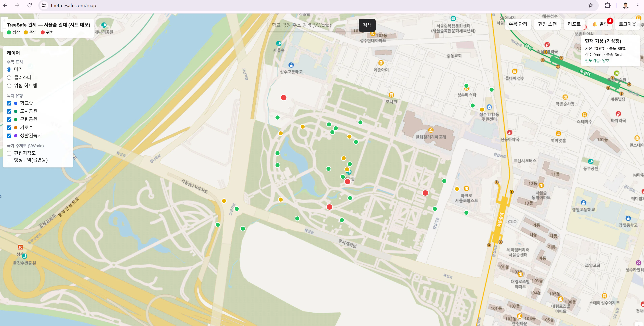
Task: Click the 로그아웃 button
Action: point(627,24)
